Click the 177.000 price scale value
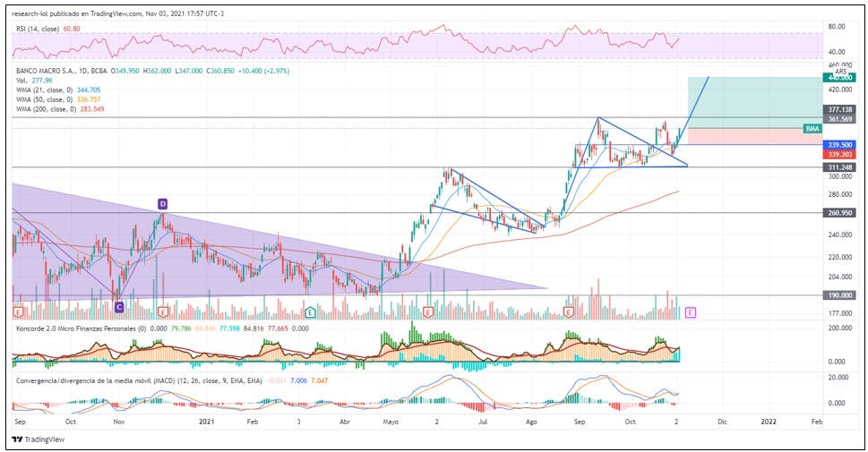Viewport: 868px width, 452px height. point(839,313)
